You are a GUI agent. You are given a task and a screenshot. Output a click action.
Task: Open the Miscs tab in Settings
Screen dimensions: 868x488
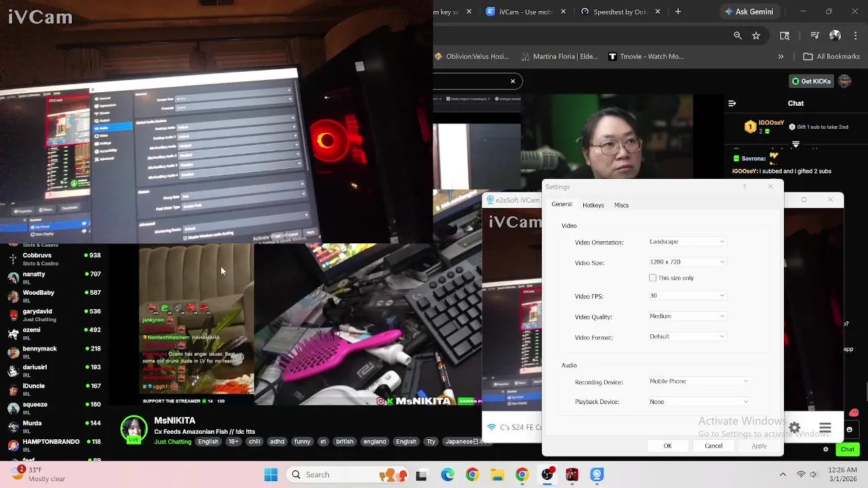[x=621, y=205]
